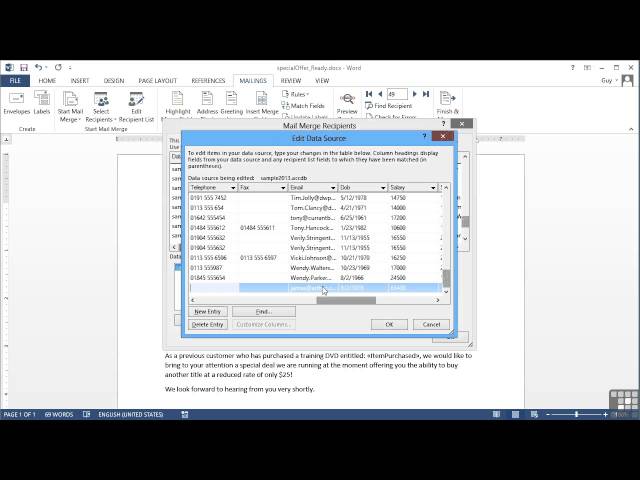640x480 pixels.
Task: Click the Guy user account name
Action: 607,81
